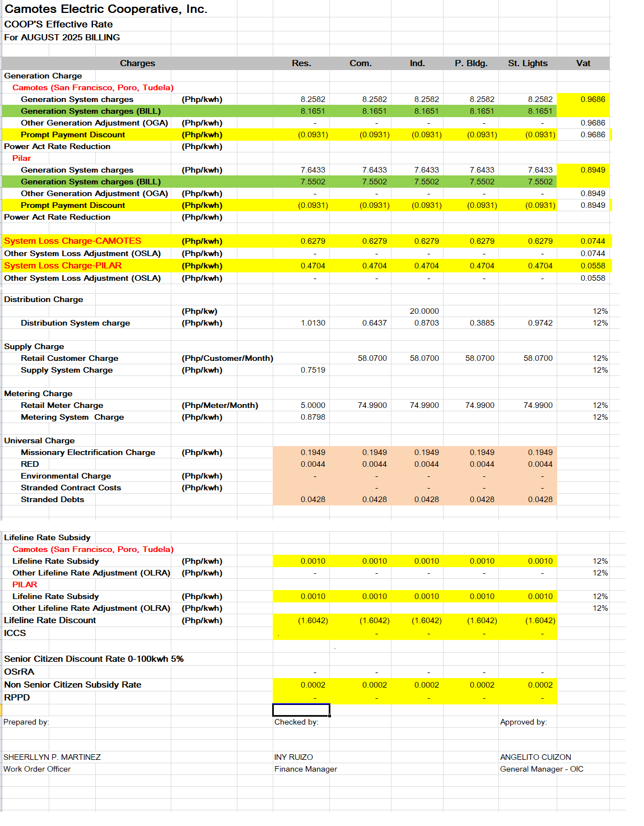Select the outlined active cell below RPPD
Image resolution: width=644 pixels, height=826 pixels.
point(301,710)
